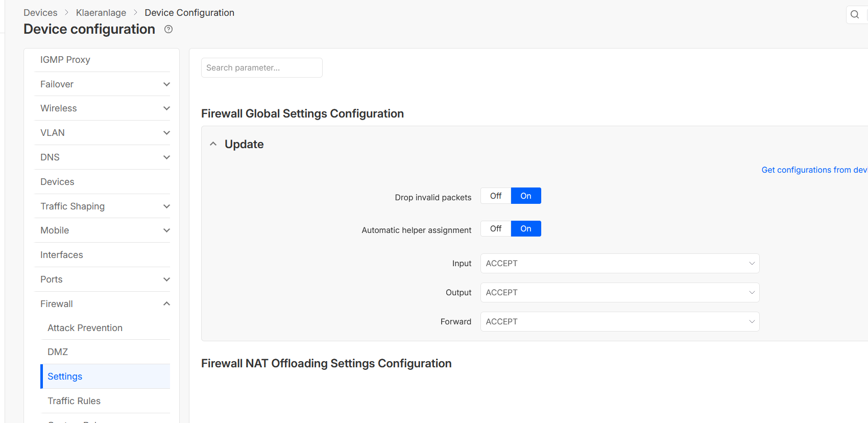Open the DMZ firewall page
Image resolution: width=868 pixels, height=423 pixels.
tap(58, 352)
